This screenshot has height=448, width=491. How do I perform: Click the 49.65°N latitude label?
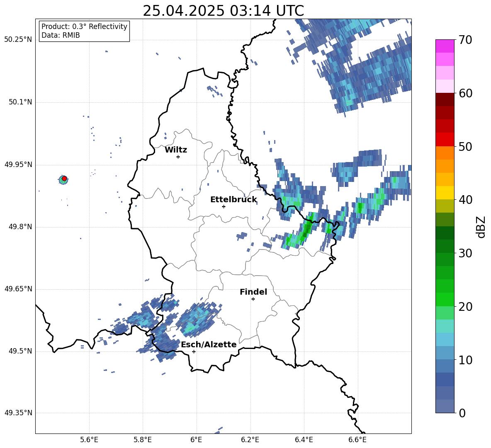pyautogui.click(x=18, y=289)
